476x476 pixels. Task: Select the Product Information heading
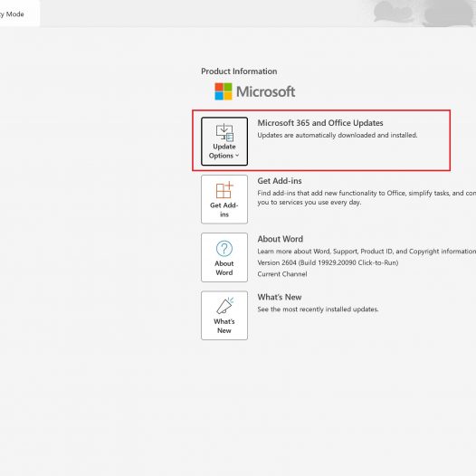point(239,71)
